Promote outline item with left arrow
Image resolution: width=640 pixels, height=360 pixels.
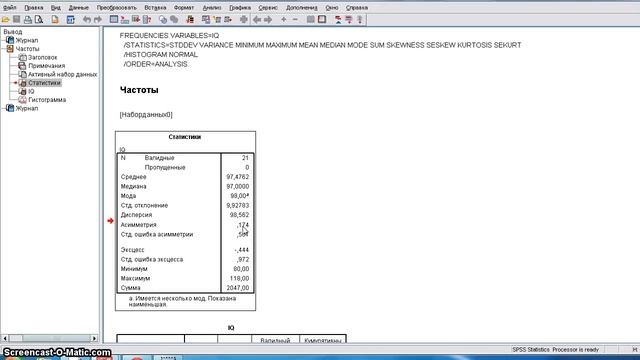coord(257,19)
